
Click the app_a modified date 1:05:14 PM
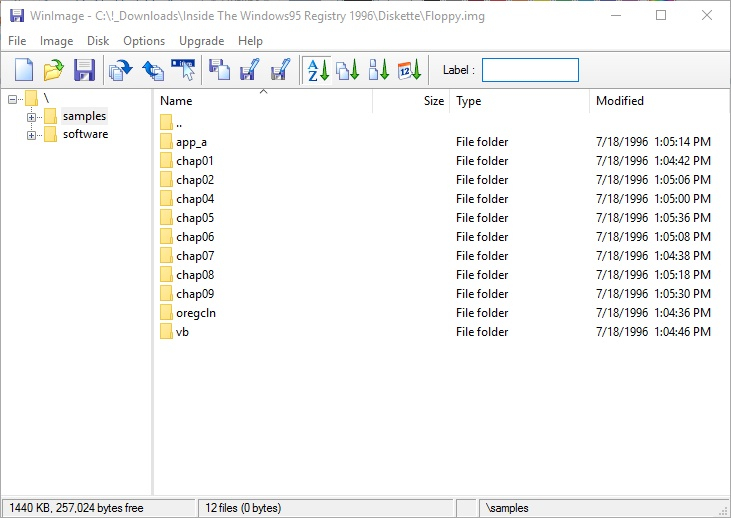pos(653,142)
